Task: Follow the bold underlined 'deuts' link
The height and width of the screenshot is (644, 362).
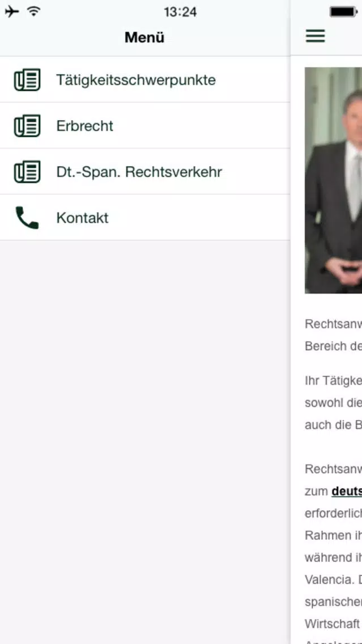Action: click(347, 491)
